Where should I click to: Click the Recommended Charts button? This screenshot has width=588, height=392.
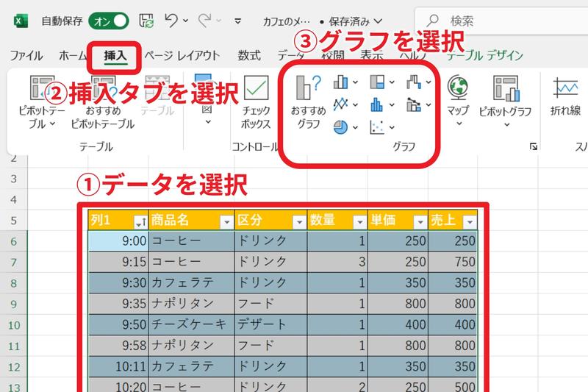click(x=308, y=102)
